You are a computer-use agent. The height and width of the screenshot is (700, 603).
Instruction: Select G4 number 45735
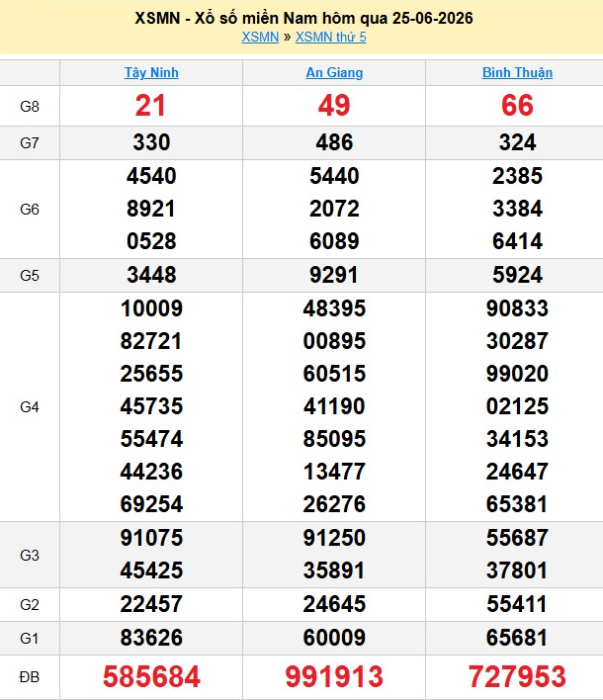point(151,406)
